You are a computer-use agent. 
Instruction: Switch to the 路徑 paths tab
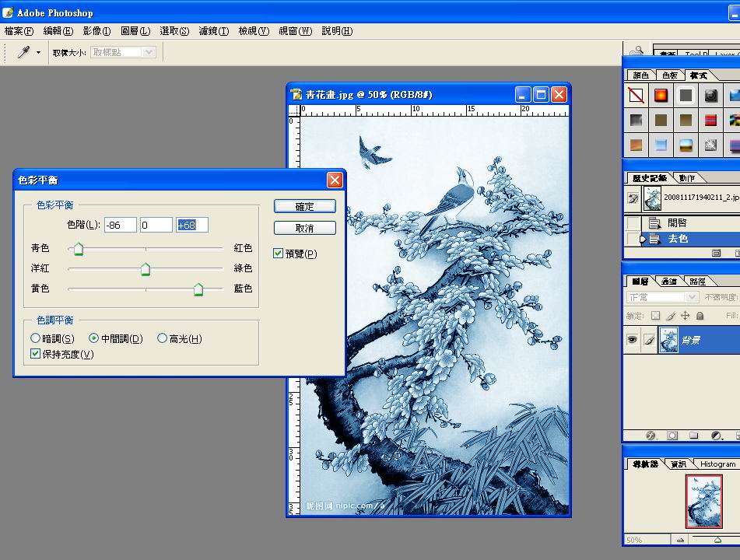click(697, 282)
